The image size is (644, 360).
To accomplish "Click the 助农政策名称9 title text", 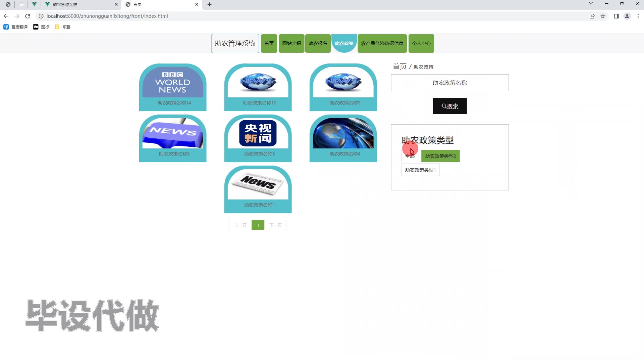I will [x=345, y=103].
